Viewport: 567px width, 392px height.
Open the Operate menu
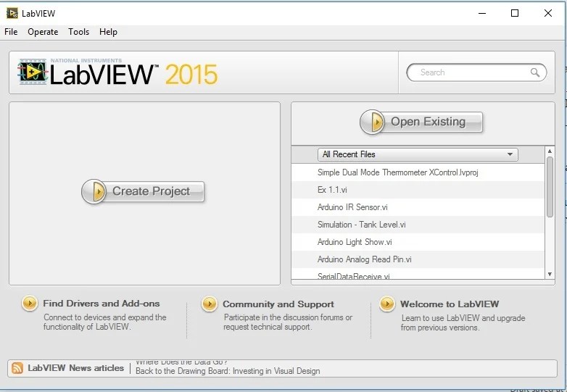43,32
